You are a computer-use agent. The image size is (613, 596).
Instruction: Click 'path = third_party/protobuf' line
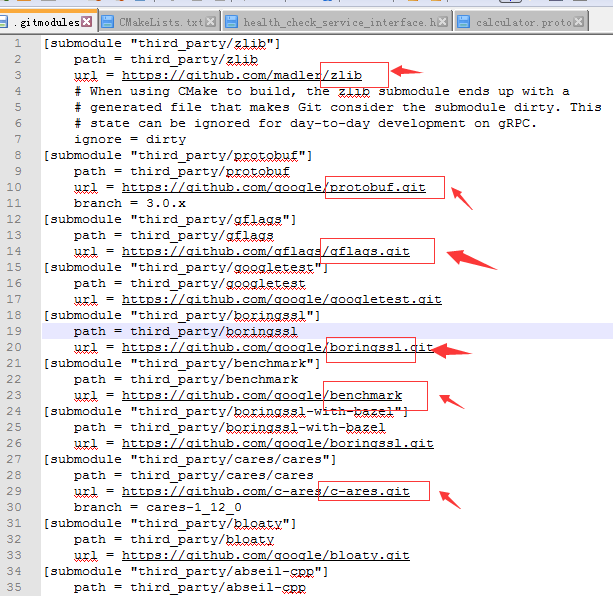coord(182,171)
